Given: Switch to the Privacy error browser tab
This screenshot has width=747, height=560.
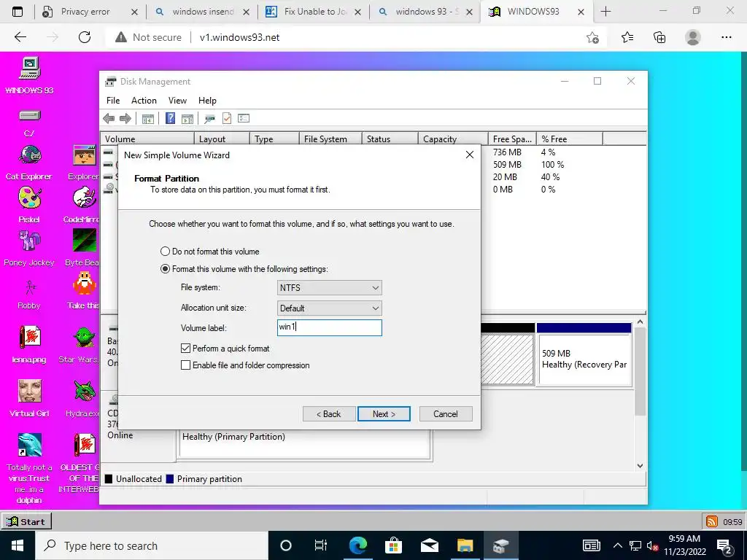Looking at the screenshot, I should coord(90,12).
